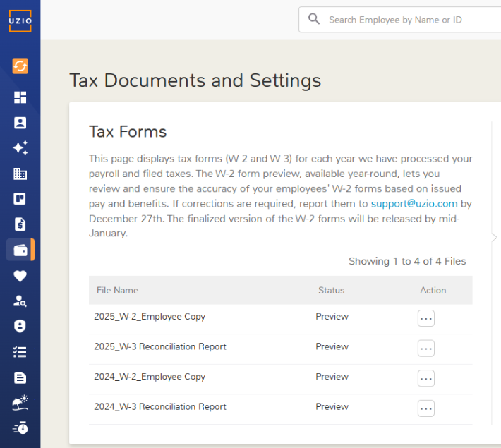
Task: Open actions menu for 2025_W-2_Employee Copy
Action: 426,318
